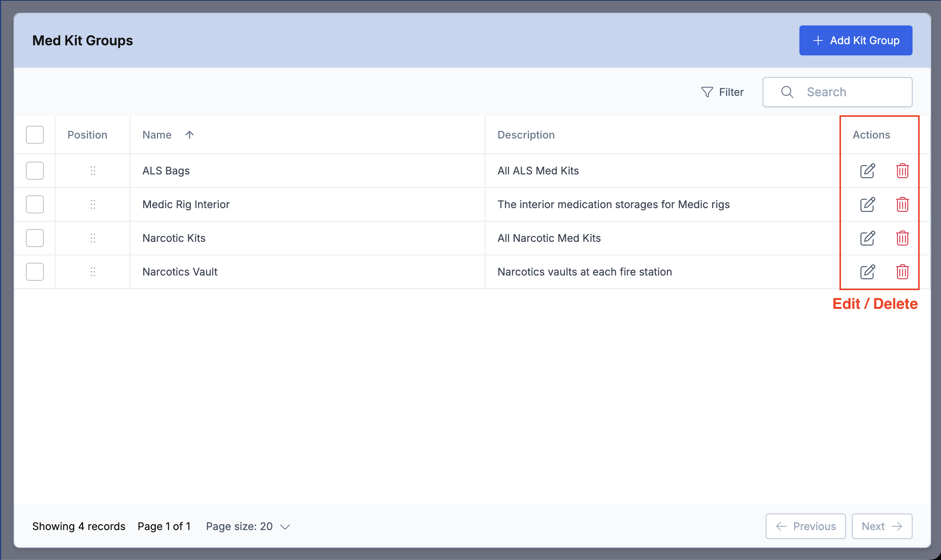Check the Narcotic Kits row checkbox

[35, 238]
